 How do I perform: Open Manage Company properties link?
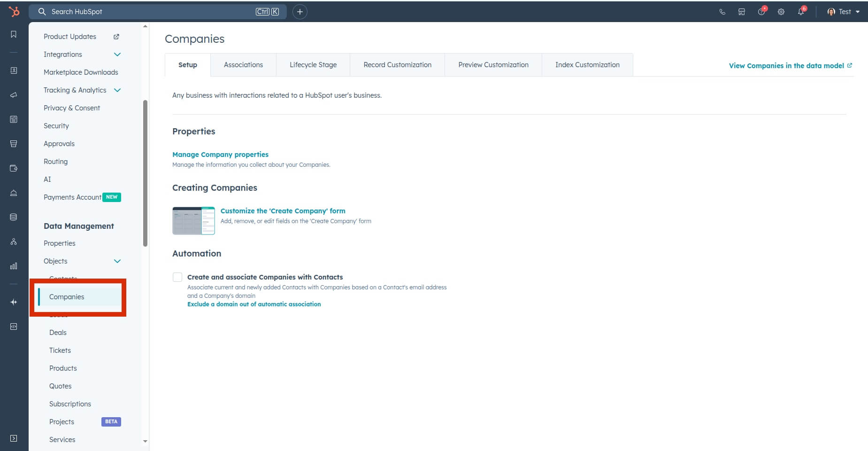[220, 154]
